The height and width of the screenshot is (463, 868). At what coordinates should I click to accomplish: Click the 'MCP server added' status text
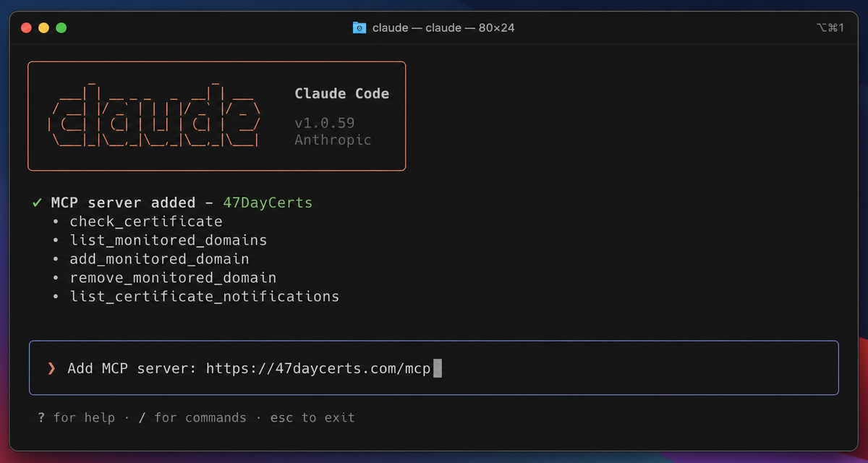coord(123,203)
